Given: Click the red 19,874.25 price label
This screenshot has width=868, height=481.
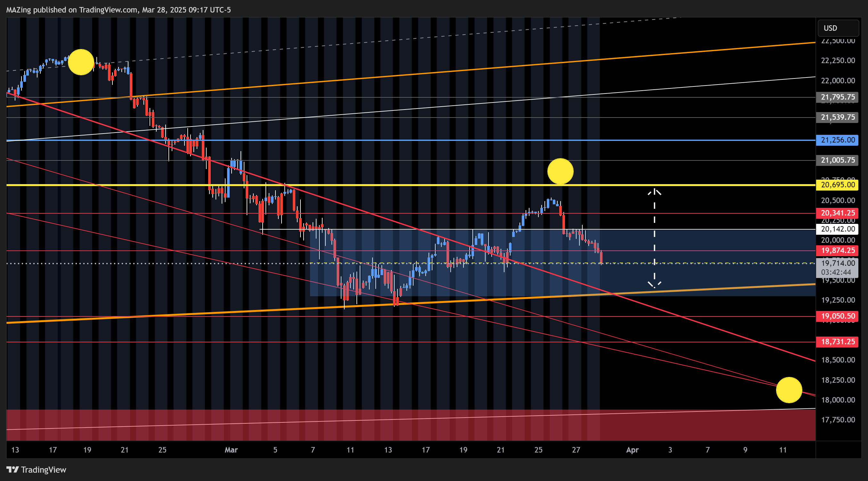Looking at the screenshot, I should tap(837, 251).
